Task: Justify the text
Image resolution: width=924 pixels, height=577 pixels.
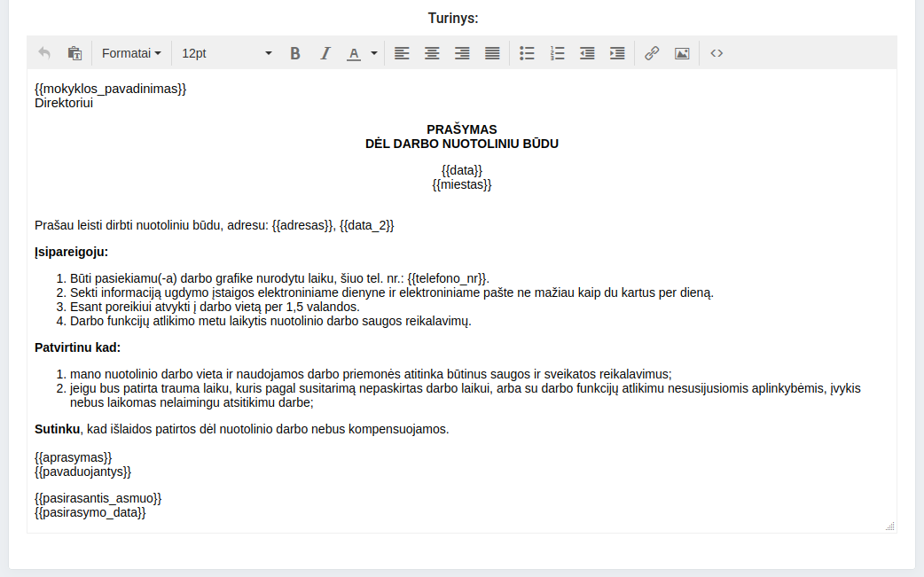Action: pyautogui.click(x=492, y=53)
